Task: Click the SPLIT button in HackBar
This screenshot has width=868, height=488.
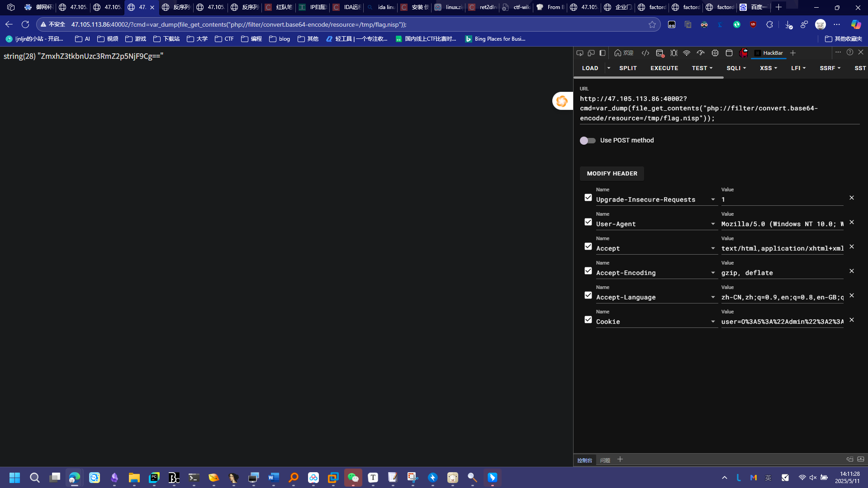Action: point(628,68)
